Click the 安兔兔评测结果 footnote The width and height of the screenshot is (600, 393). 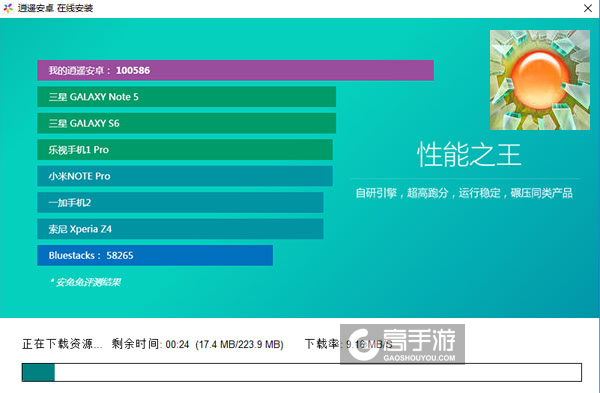(x=85, y=282)
